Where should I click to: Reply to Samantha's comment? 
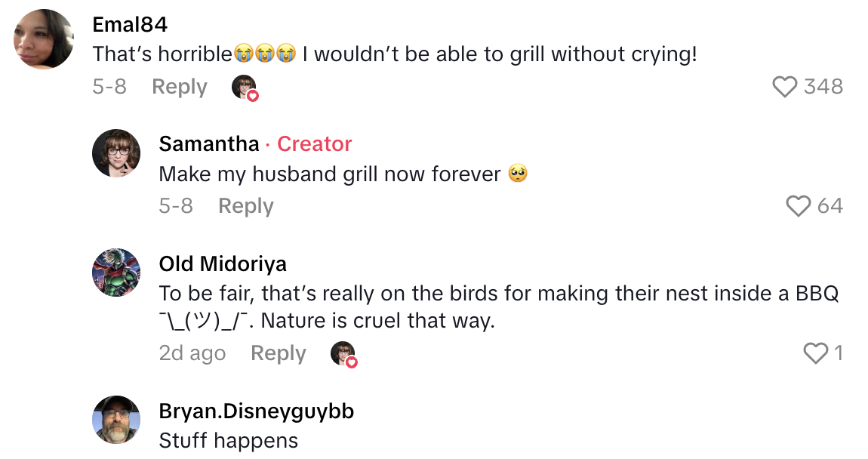coord(245,206)
